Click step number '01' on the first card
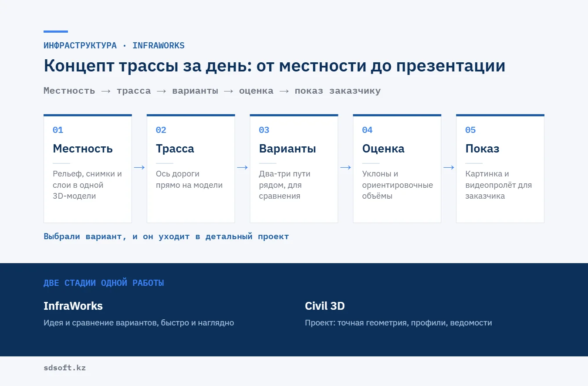The image size is (588, 386). pos(58,130)
